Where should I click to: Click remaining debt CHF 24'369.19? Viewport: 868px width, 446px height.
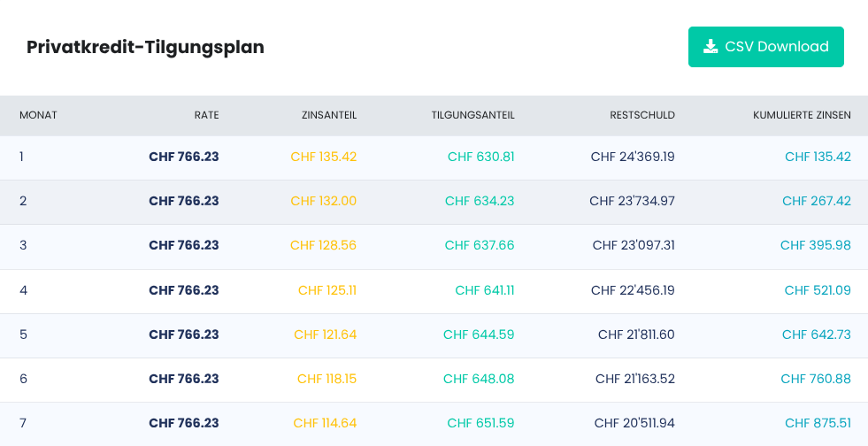tap(633, 157)
